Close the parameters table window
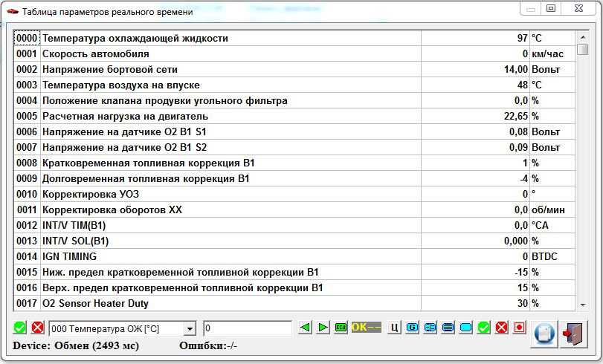Viewport: 603px width, 364px height. 578,8
